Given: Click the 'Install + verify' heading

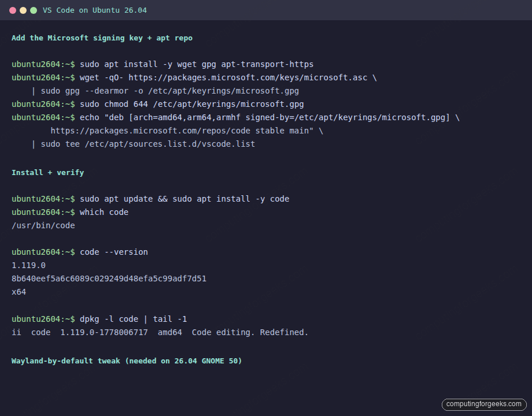Looking at the screenshot, I should (x=47, y=173).
